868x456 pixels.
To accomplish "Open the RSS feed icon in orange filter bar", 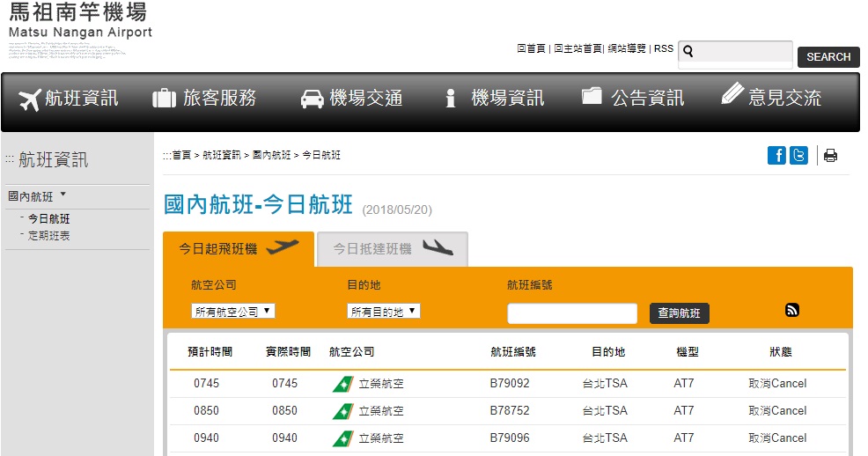I will 792,310.
